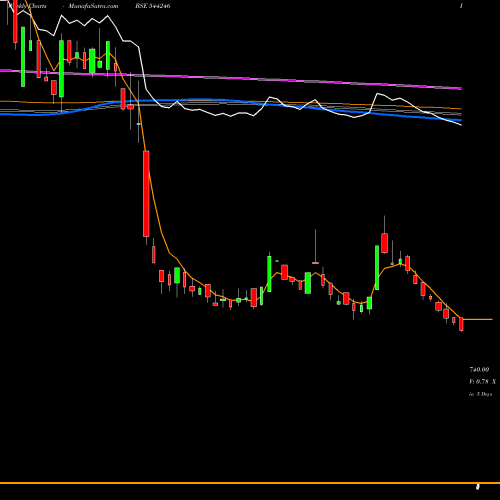The image size is (500, 500).
Task: Click the 'BSE 544246' symbol label
Action: 153,6
